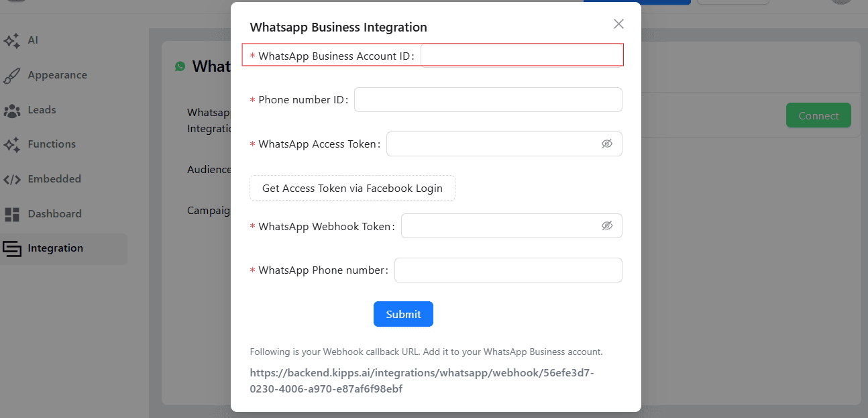Click into the Phone number ID field
868x418 pixels.
click(488, 100)
